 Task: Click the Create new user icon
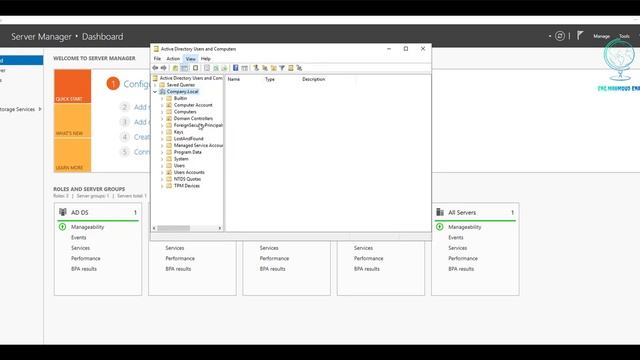click(x=256, y=68)
